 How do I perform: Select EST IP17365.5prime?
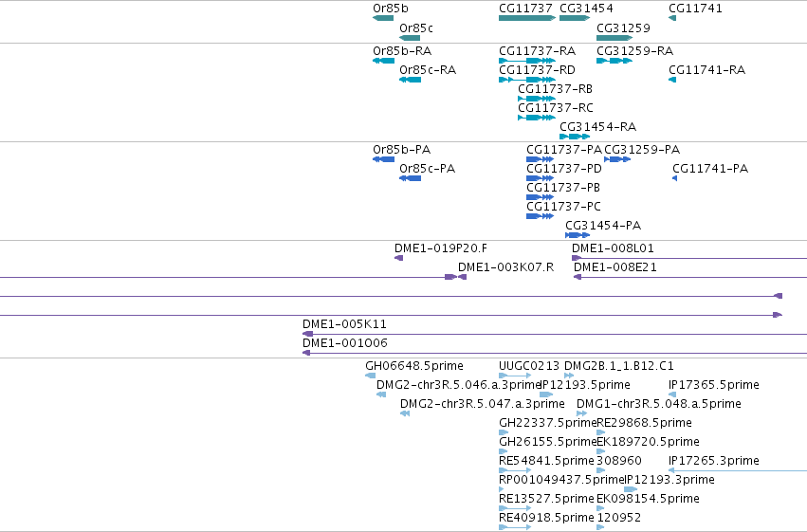pos(714,385)
